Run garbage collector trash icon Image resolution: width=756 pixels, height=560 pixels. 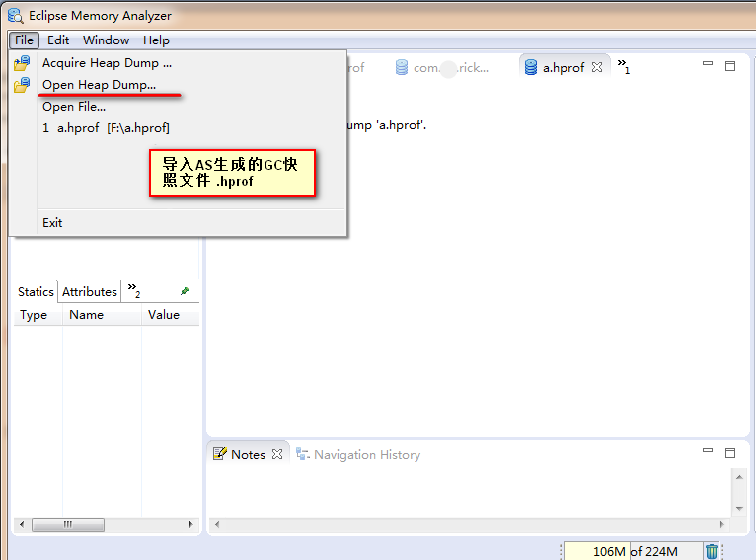click(x=712, y=551)
